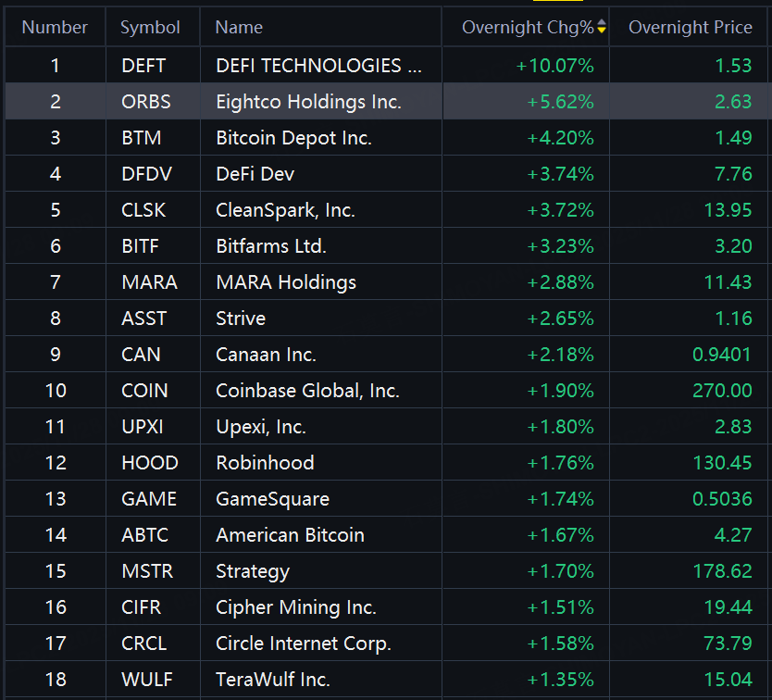Image resolution: width=772 pixels, height=700 pixels.
Task: Open DeFi Dev stock entry
Action: click(x=255, y=174)
